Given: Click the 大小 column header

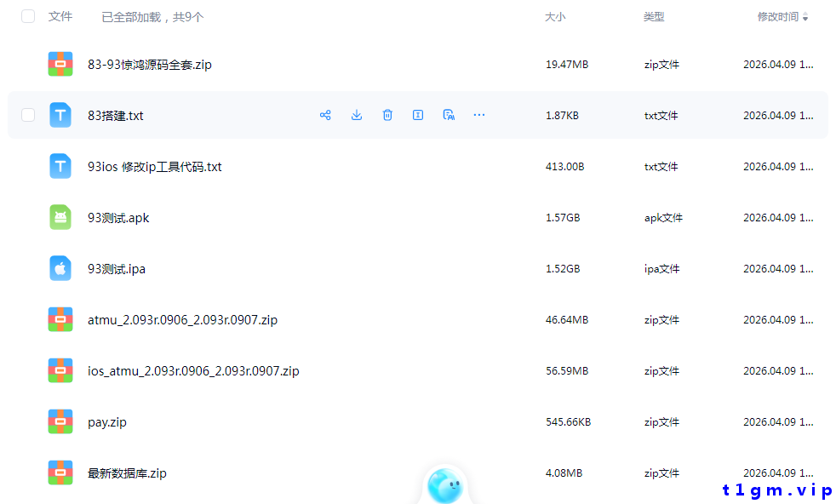Looking at the screenshot, I should click(555, 16).
